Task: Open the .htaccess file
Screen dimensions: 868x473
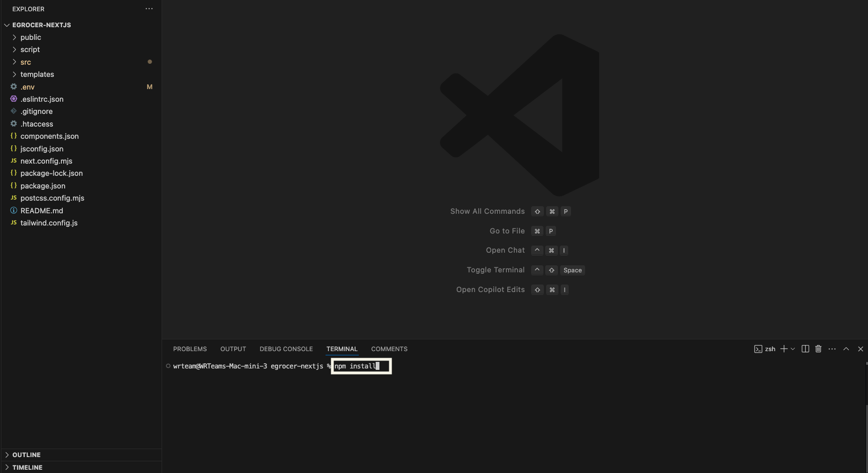Action: pos(37,124)
